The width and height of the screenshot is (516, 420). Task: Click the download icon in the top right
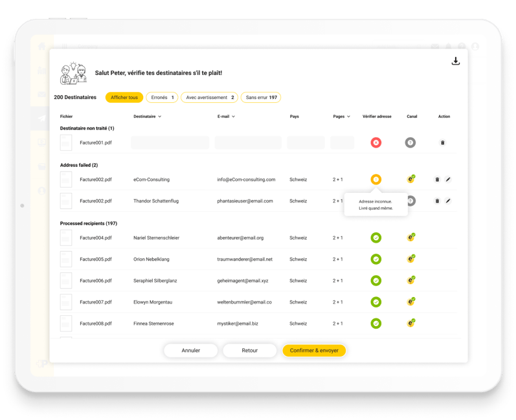(x=455, y=61)
